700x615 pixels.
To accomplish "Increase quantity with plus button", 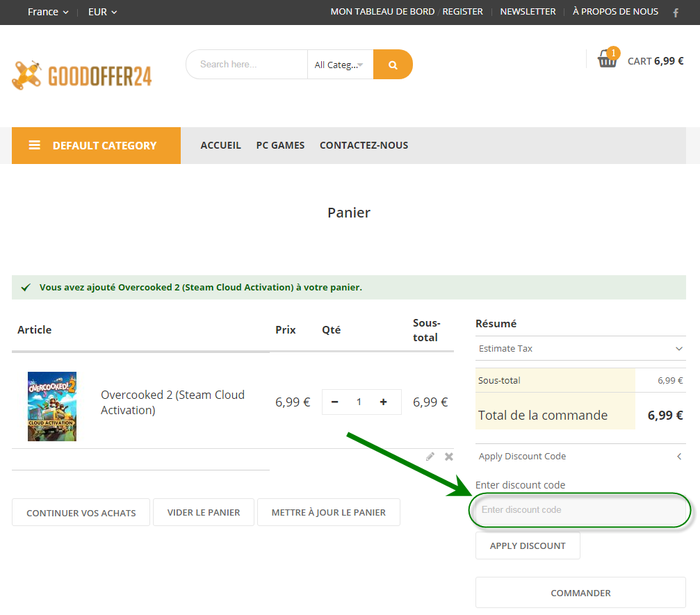I will [383, 402].
